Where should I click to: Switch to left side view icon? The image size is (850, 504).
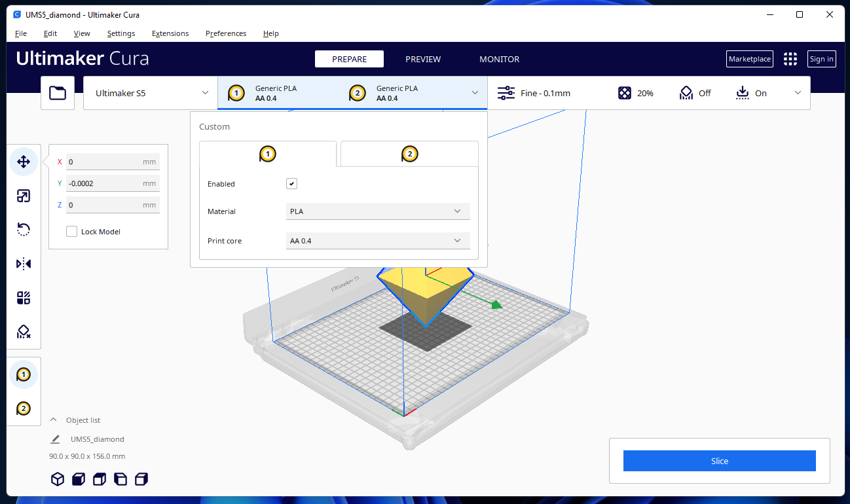120,479
